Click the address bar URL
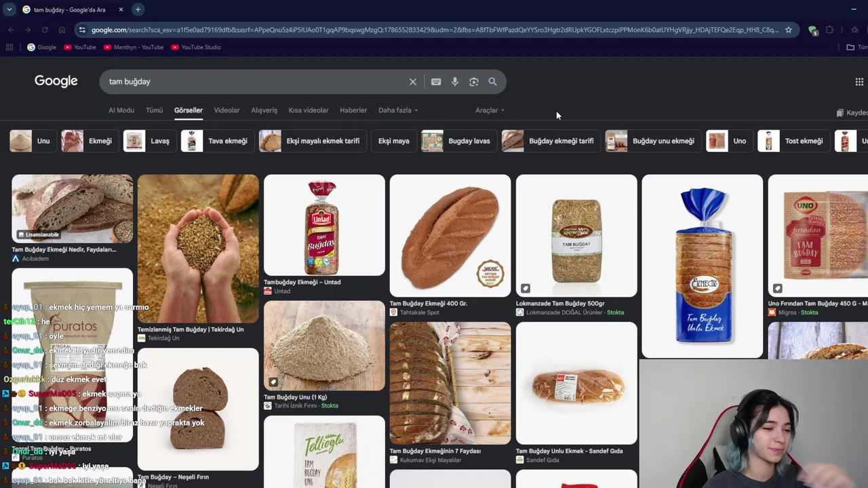This screenshot has height=488, width=868. (435, 30)
